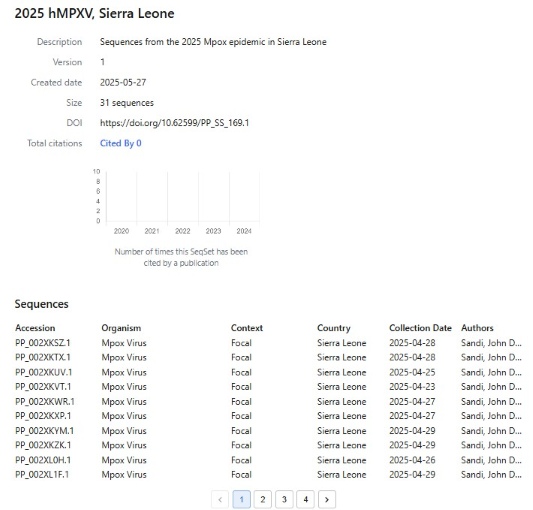
Task: Click the Country column header
Action: click(x=334, y=328)
